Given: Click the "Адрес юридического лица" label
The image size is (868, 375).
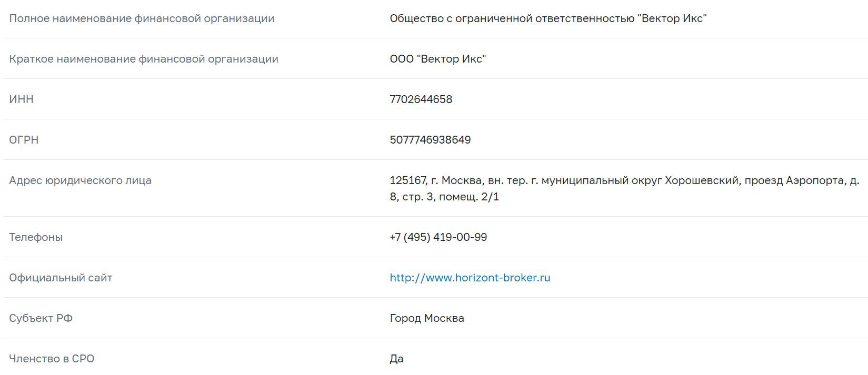Looking at the screenshot, I should (80, 180).
